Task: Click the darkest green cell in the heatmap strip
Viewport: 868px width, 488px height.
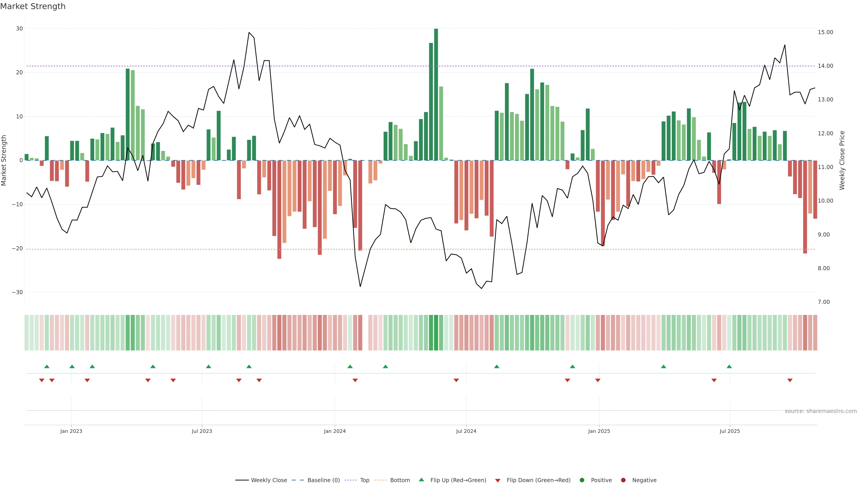Action: (436, 332)
